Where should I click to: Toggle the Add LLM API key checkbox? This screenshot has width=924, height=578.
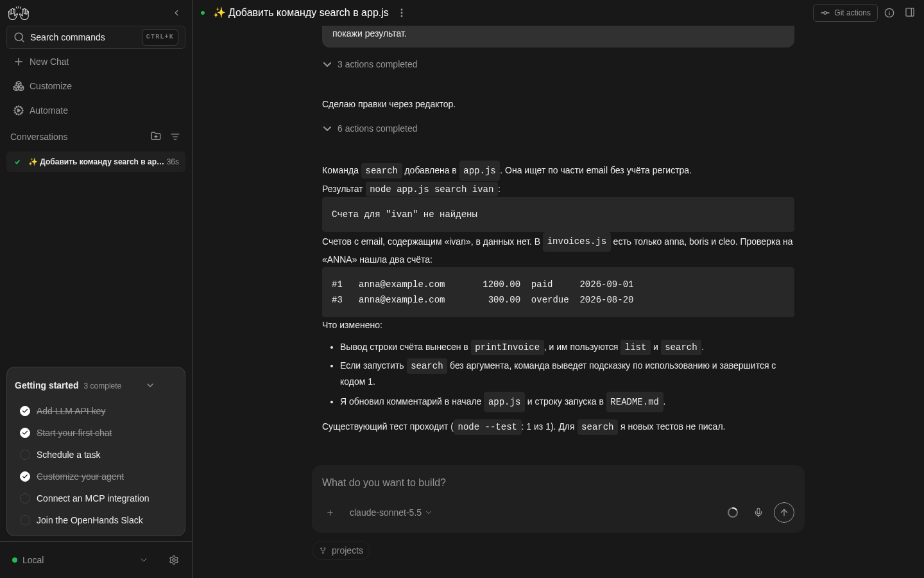[25, 411]
